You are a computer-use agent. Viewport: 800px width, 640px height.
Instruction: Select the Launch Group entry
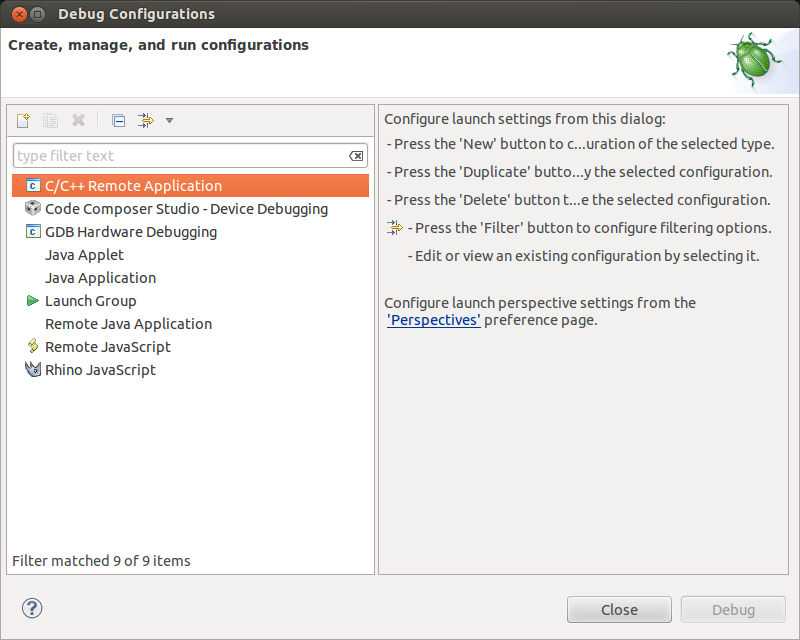[91, 301]
